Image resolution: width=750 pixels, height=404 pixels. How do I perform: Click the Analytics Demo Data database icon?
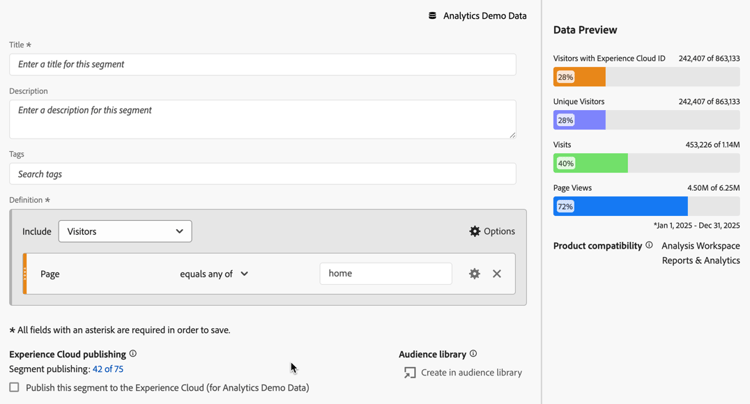432,16
